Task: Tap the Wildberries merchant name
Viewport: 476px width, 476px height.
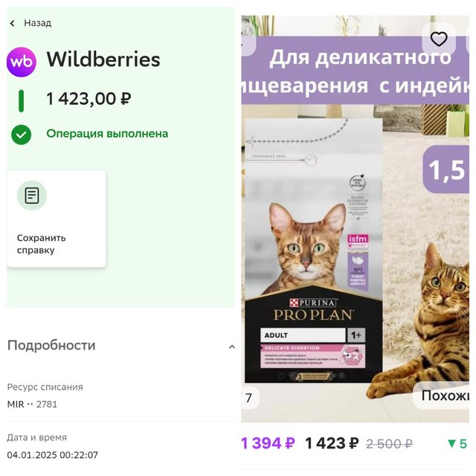Action: [x=103, y=59]
